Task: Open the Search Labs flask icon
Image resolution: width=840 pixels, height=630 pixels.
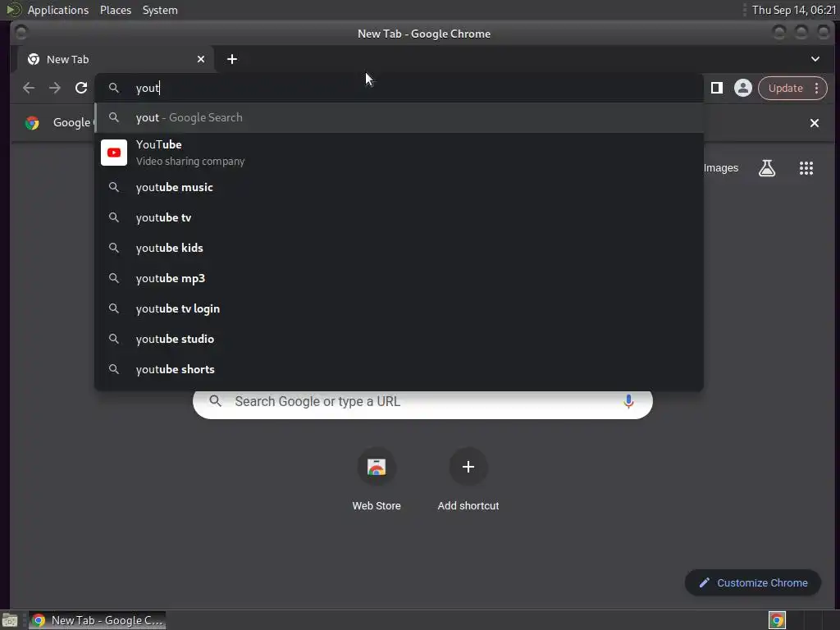Action: (x=767, y=168)
